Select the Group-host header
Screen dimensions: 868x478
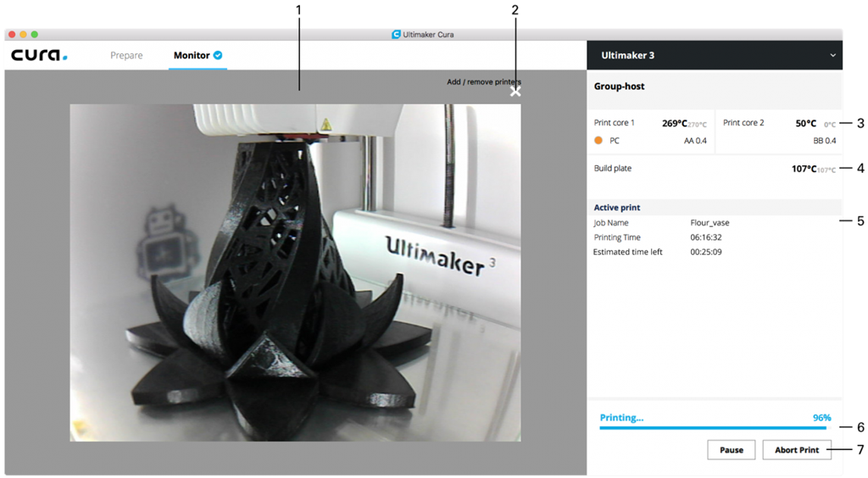coord(619,86)
